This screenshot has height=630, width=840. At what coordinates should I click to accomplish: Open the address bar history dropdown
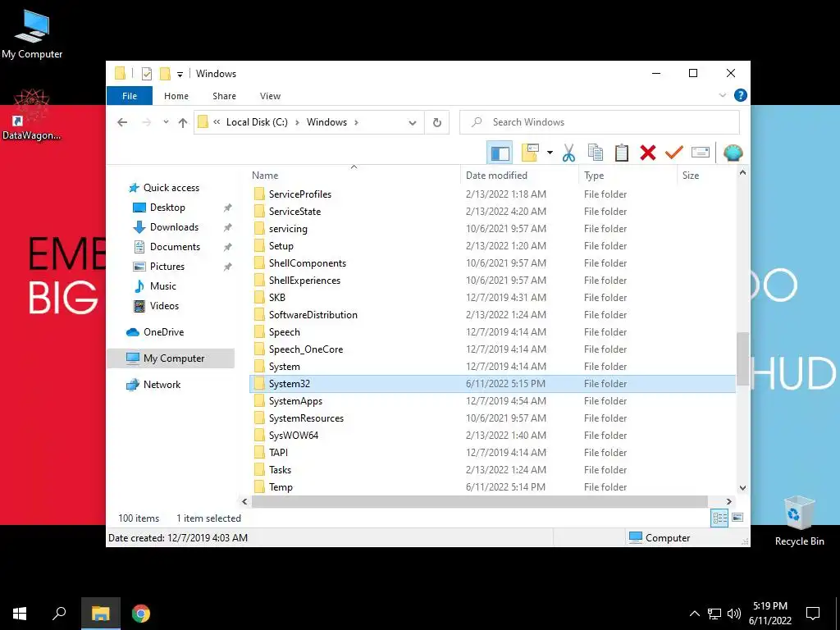pyautogui.click(x=412, y=123)
